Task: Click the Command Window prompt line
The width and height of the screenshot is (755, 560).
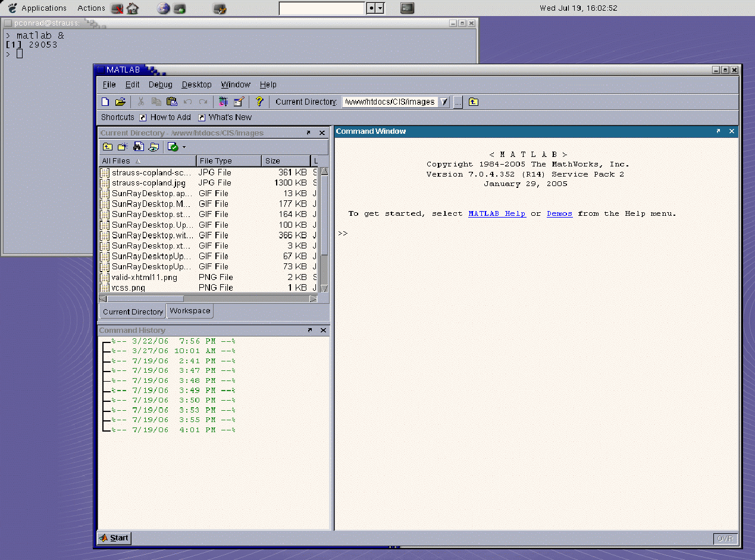Action: click(535, 234)
